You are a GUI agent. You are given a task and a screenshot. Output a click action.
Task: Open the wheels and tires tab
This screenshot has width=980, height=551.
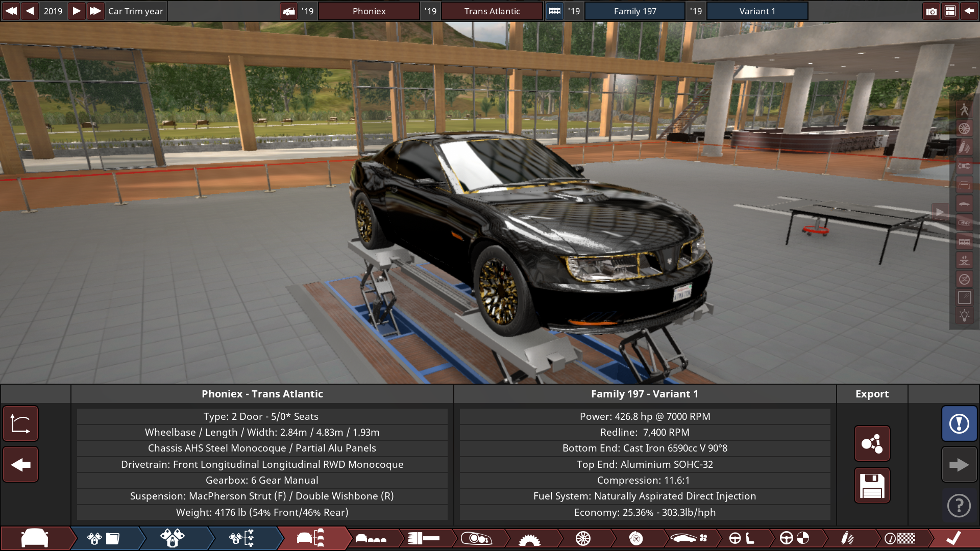583,538
